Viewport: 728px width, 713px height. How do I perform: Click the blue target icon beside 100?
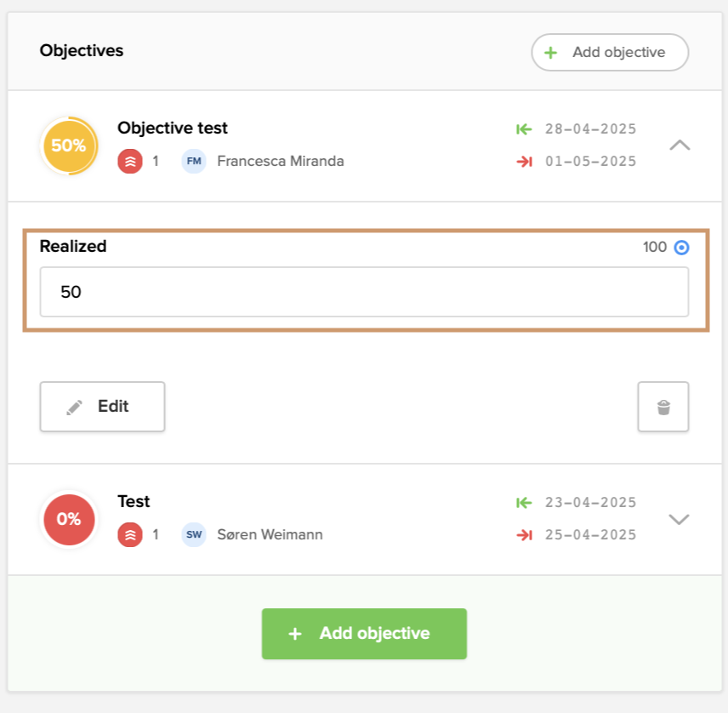pos(681,248)
